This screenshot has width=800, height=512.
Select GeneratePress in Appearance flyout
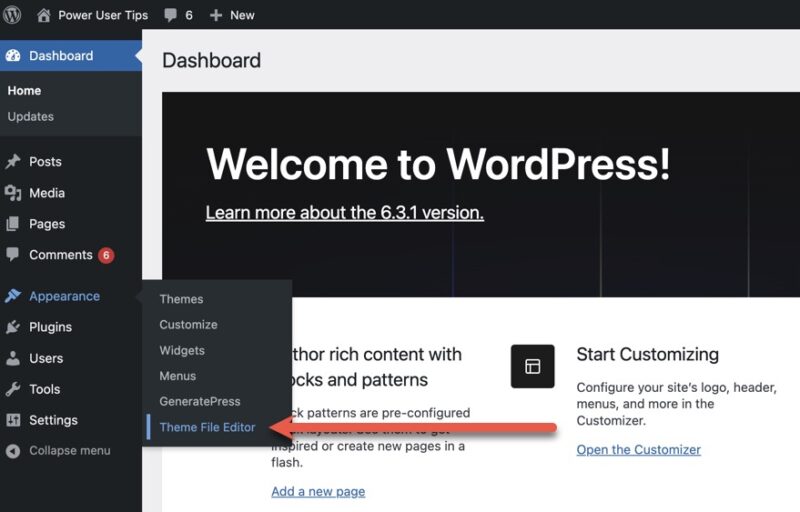click(x=199, y=401)
